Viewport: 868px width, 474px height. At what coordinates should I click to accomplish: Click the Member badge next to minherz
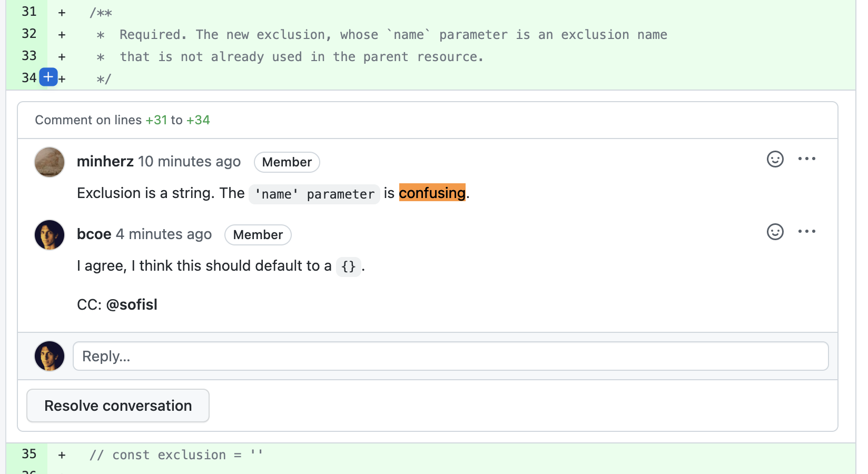pos(287,162)
